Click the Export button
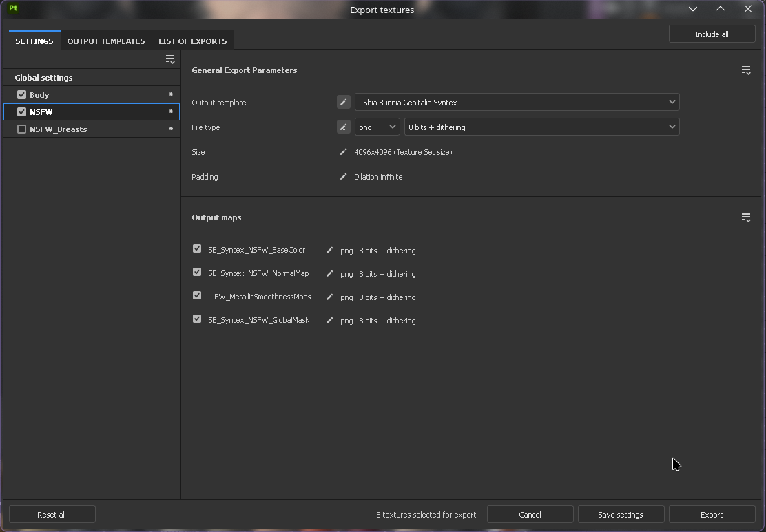 click(712, 515)
